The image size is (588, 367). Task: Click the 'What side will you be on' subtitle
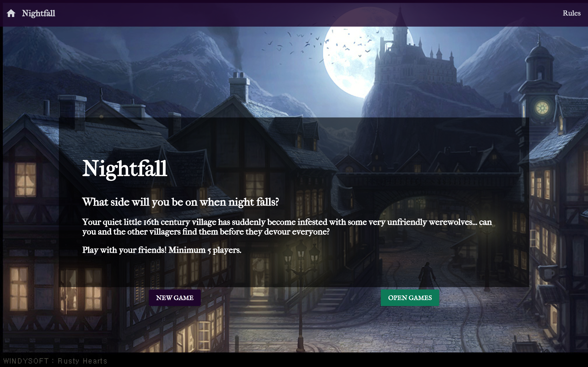180,202
